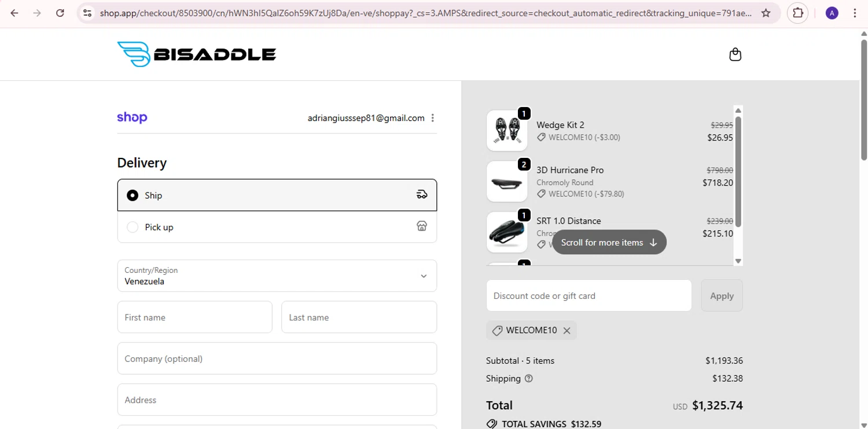Click the 3D Hurricane Pro product thumbnail
The image size is (868, 429).
(x=507, y=182)
